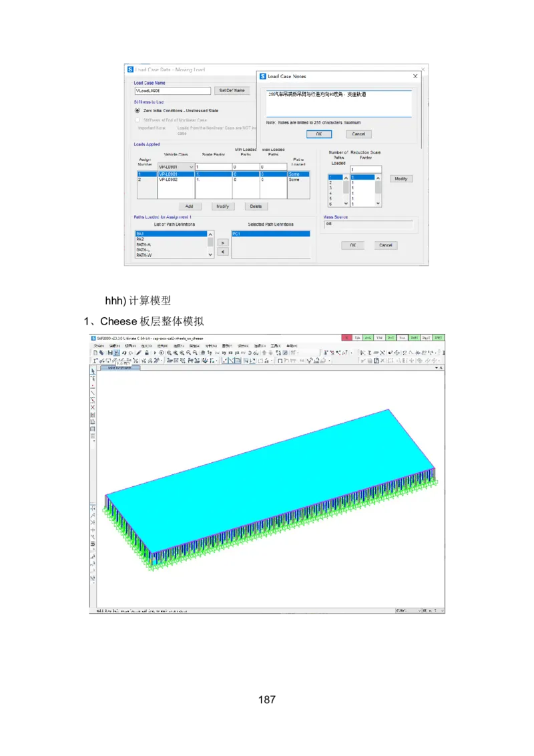Click the Undo arrow icon

(124, 353)
